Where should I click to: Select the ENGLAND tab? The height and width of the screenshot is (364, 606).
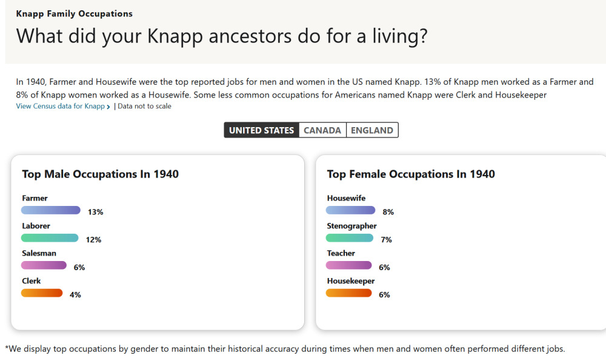tap(372, 130)
